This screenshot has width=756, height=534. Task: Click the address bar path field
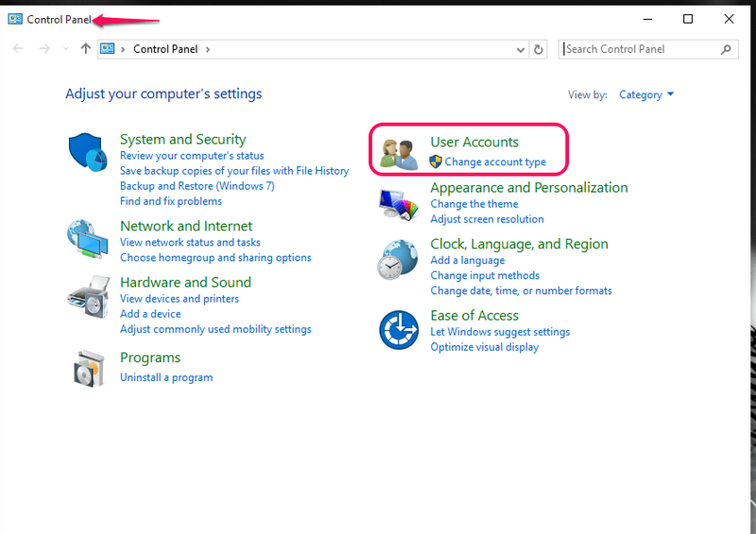point(314,49)
